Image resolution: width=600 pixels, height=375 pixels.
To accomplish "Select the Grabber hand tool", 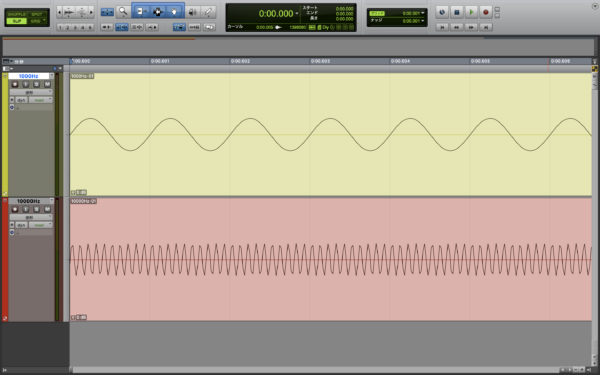I will point(174,12).
